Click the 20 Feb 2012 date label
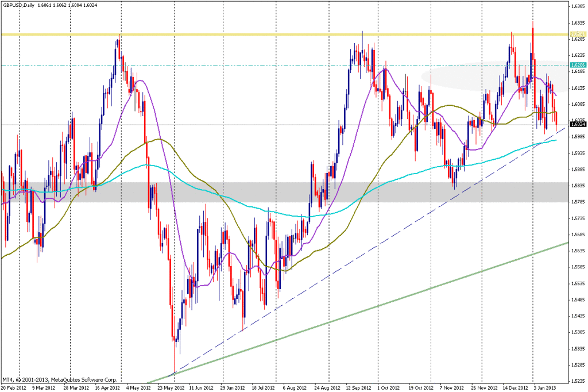This screenshot has height=392, width=588. (14, 388)
